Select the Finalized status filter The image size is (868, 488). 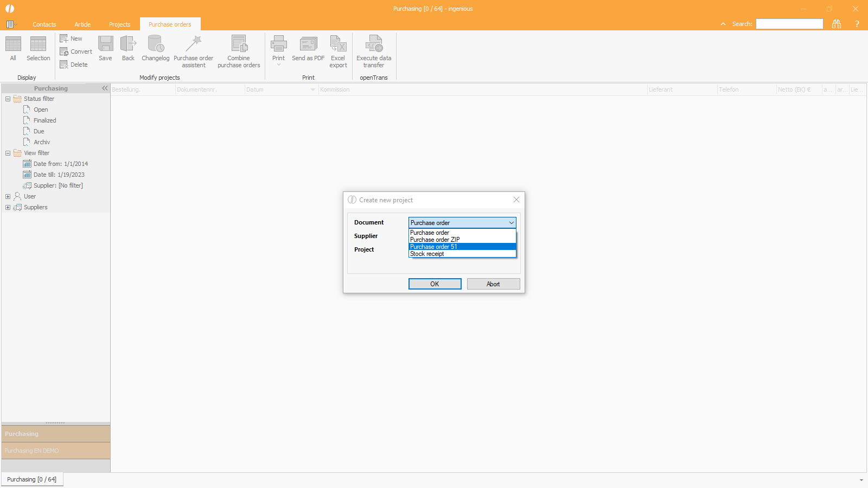(x=44, y=120)
